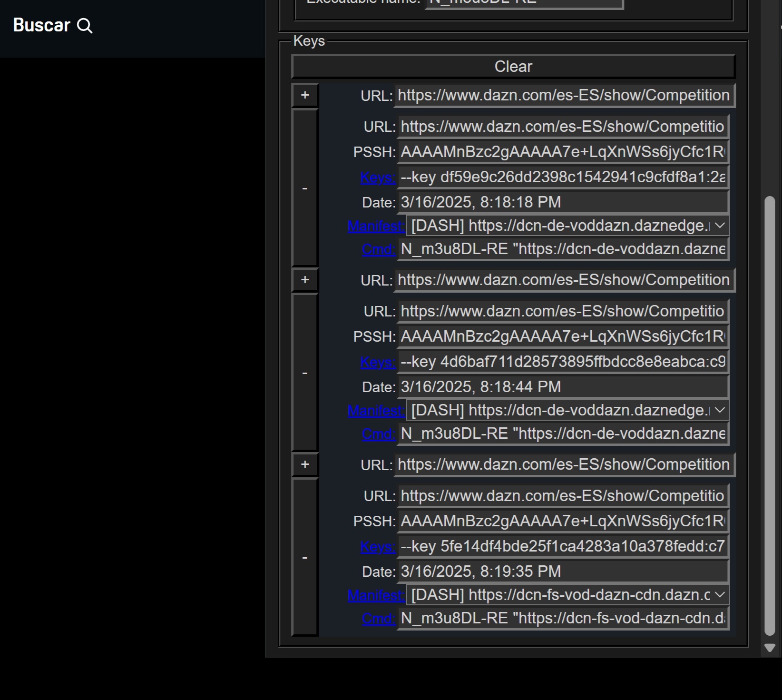Focus the PSSH field in the 8:19:35 PM entry
Screen dimensions: 782x700
click(x=563, y=521)
